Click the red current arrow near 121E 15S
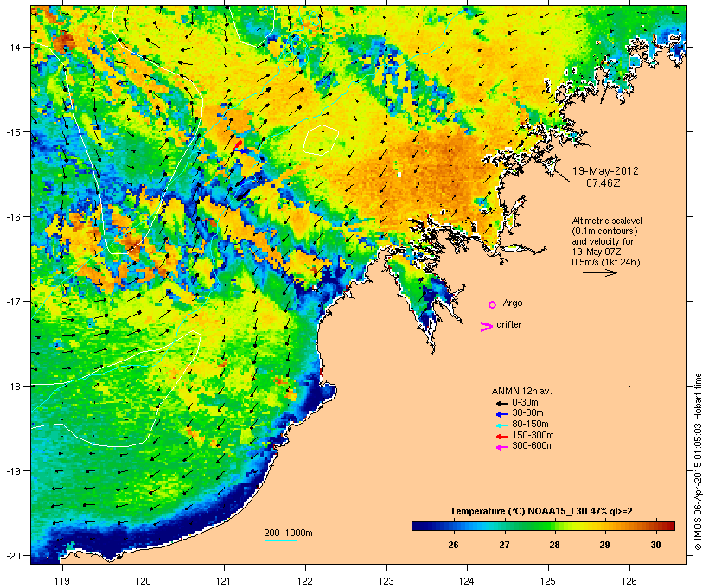This screenshot has width=709, height=588. (x=238, y=144)
